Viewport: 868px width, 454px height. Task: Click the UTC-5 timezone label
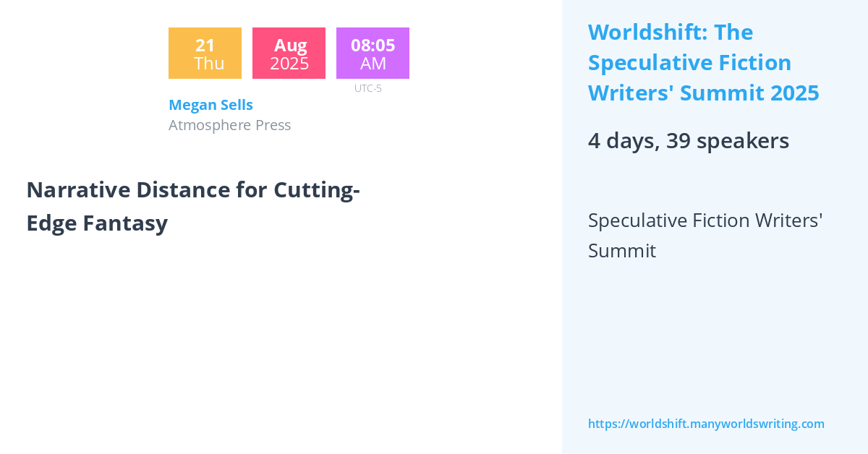coord(368,88)
